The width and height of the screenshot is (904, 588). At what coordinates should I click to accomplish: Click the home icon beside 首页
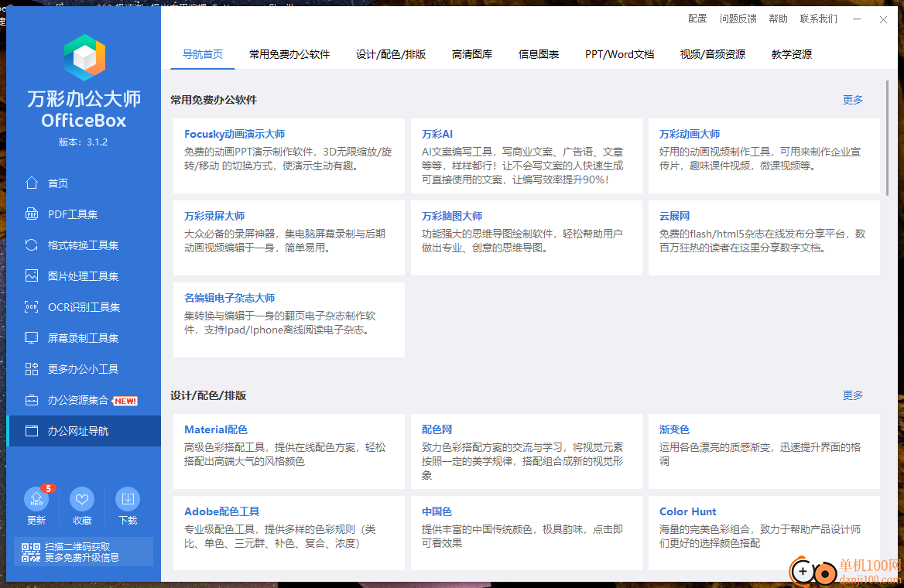pos(31,183)
